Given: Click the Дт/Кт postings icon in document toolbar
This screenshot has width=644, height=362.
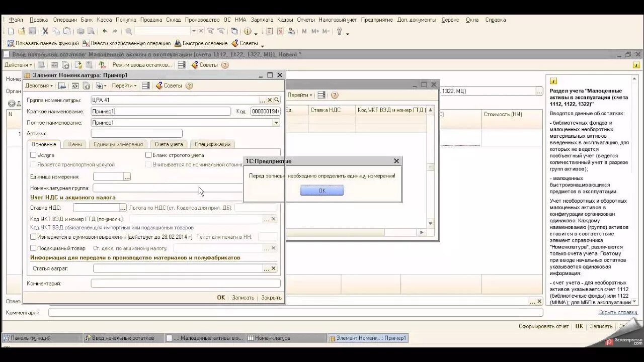Looking at the screenshot, I should (x=102, y=65).
